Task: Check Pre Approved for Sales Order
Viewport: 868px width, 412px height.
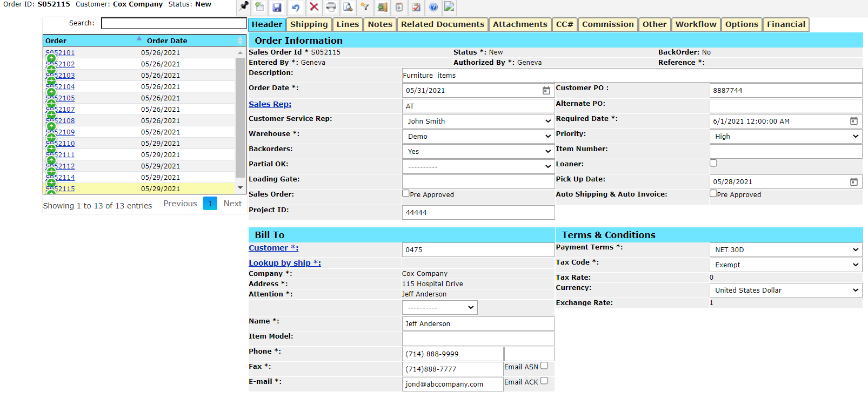Action: tap(406, 193)
